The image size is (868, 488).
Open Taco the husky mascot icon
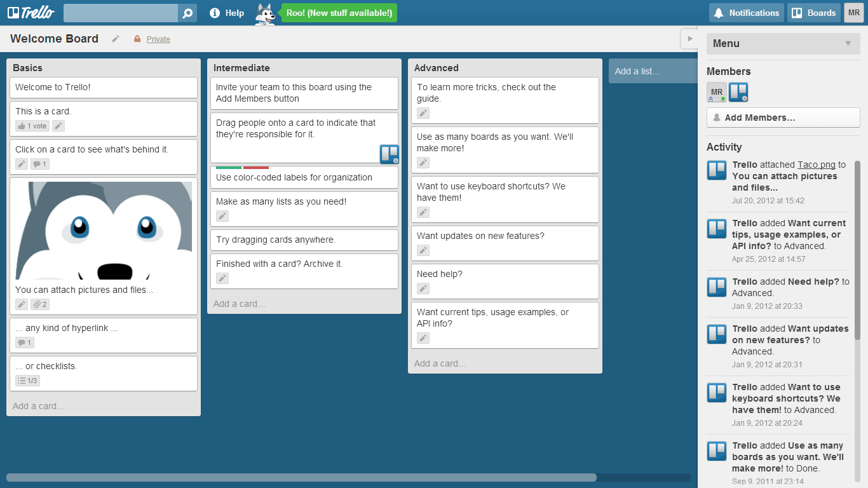[x=264, y=13]
